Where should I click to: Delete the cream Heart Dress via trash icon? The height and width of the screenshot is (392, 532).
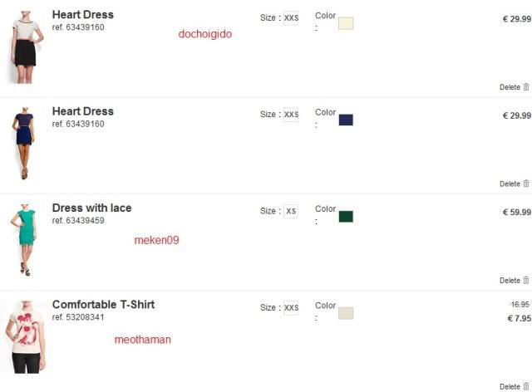[x=526, y=87]
